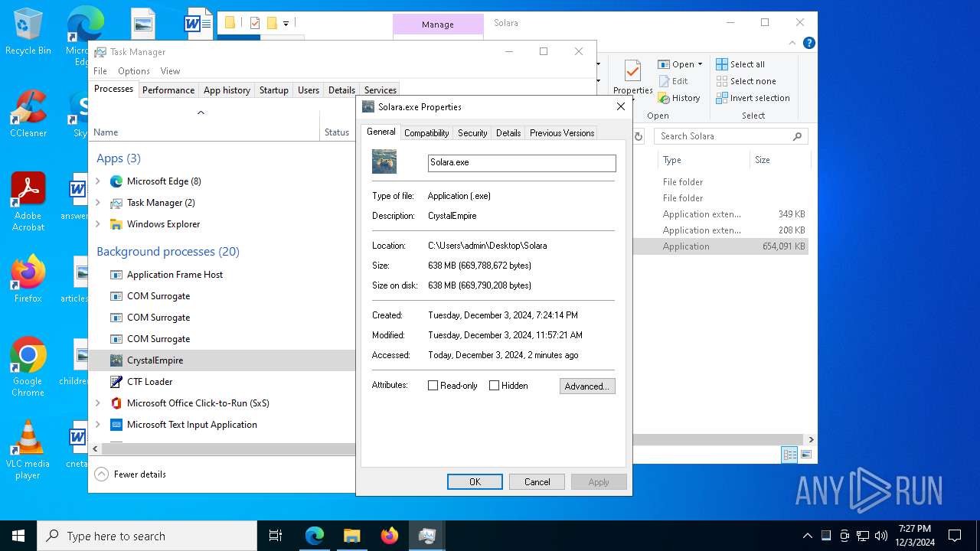980x551 pixels.
Task: Click the OK button in Properties
Action: click(475, 482)
